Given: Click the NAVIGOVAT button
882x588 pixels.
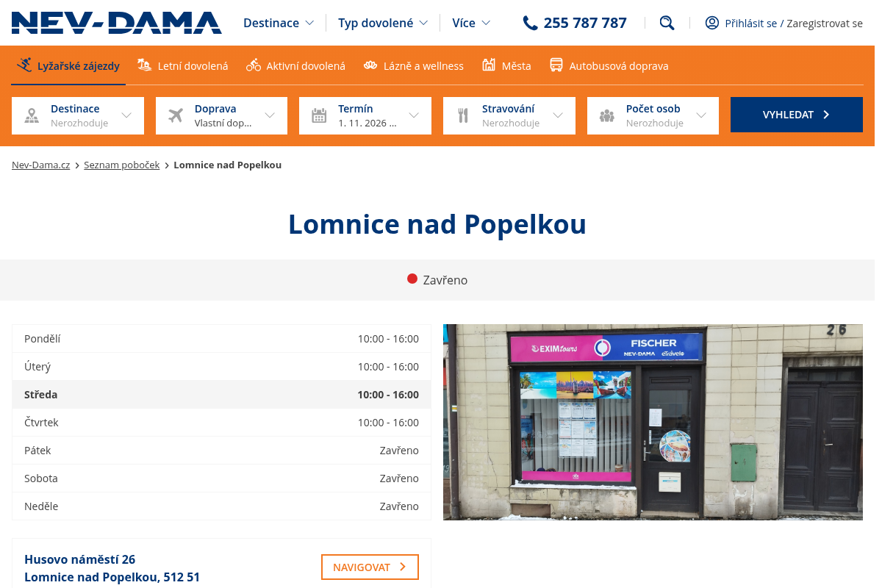Looking at the screenshot, I should pyautogui.click(x=370, y=567).
